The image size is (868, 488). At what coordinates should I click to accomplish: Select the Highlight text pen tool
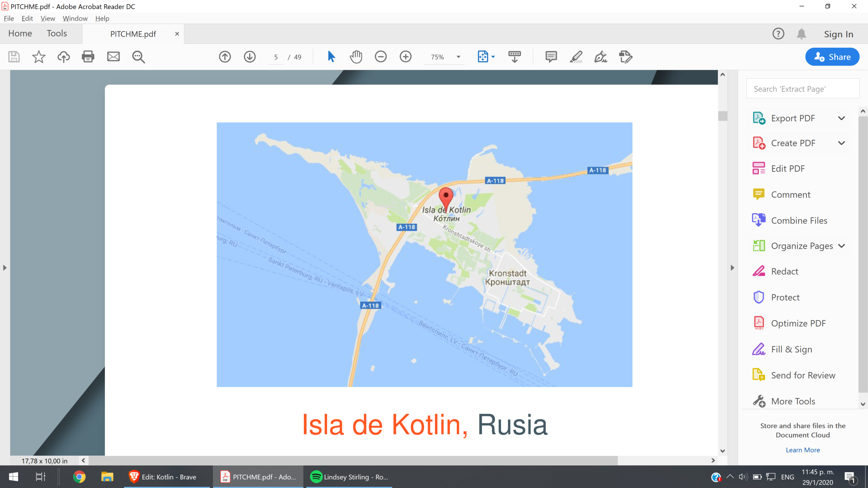coord(576,57)
